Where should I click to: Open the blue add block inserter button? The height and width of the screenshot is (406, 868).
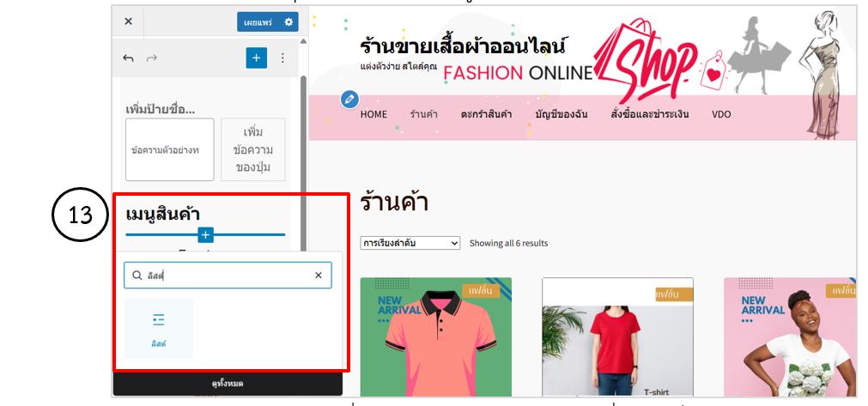click(x=256, y=58)
